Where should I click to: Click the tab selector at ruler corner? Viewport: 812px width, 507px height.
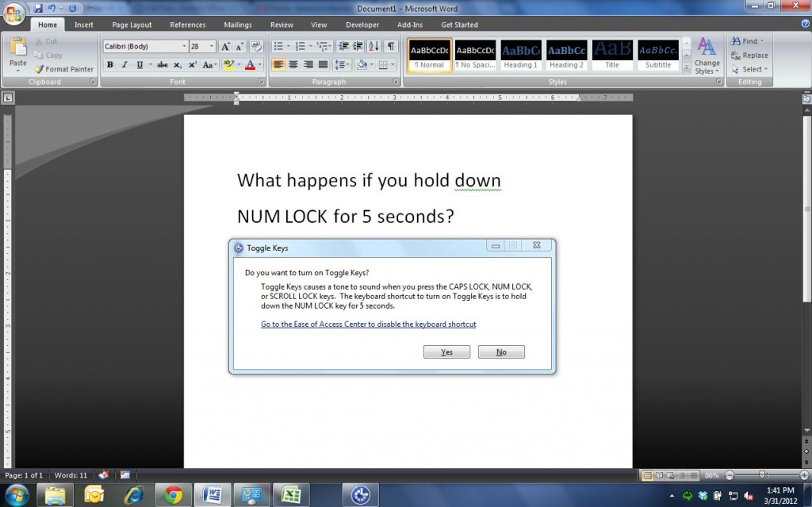point(8,98)
